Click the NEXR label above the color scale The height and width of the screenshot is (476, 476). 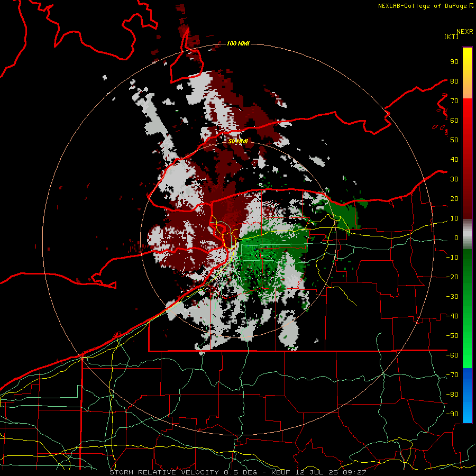tap(465, 32)
